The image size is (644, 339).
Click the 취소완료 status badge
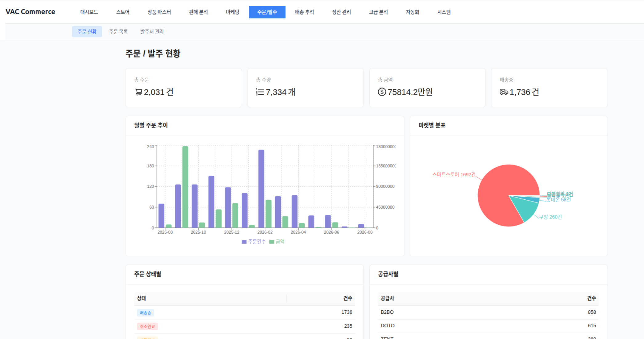tap(147, 326)
